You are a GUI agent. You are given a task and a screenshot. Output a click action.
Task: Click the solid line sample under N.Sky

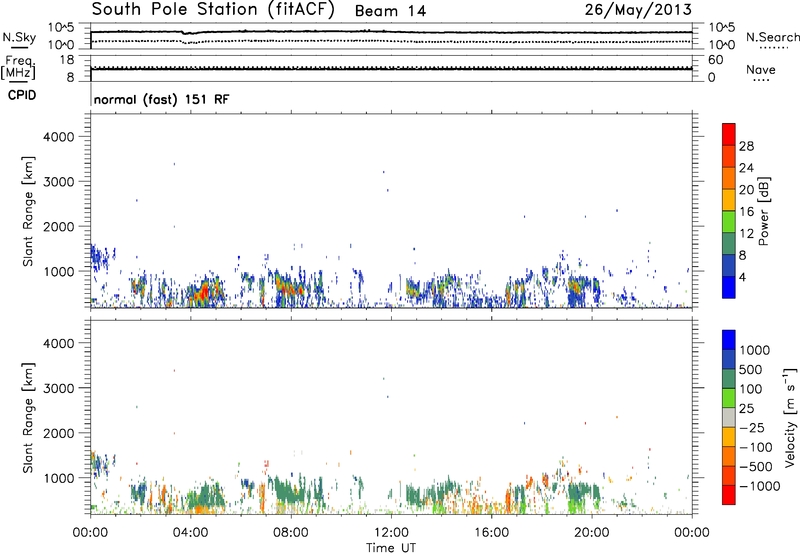click(x=19, y=48)
